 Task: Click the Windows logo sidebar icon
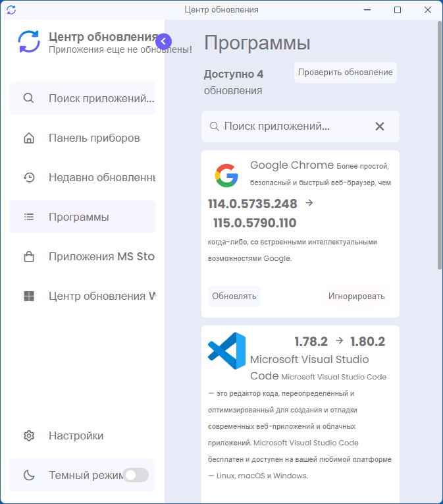[x=29, y=296]
